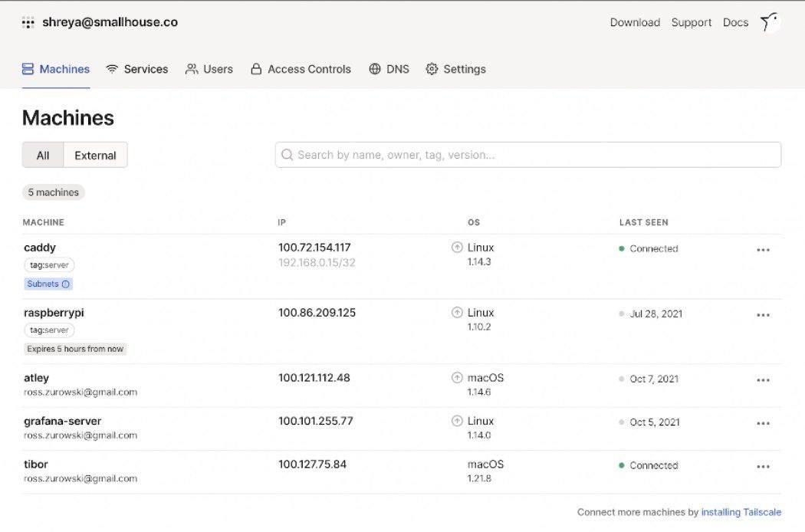
Task: Click the Tailscale logo in the top right
Action: pyautogui.click(x=769, y=22)
